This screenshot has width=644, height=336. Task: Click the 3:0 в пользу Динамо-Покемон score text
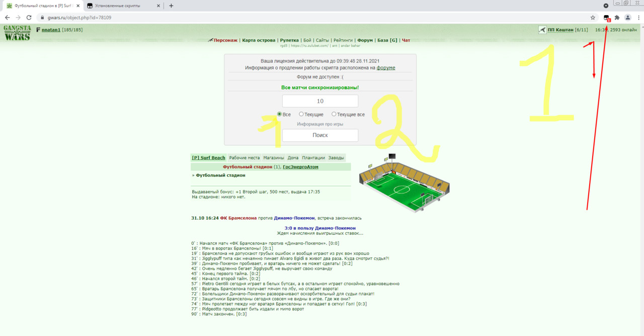click(x=320, y=228)
